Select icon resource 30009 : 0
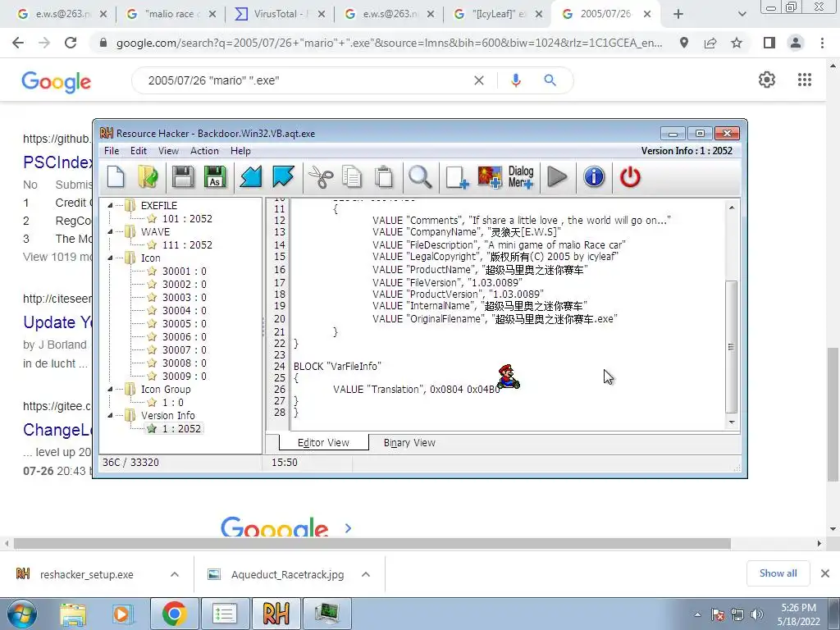The width and height of the screenshot is (840, 630). (185, 376)
